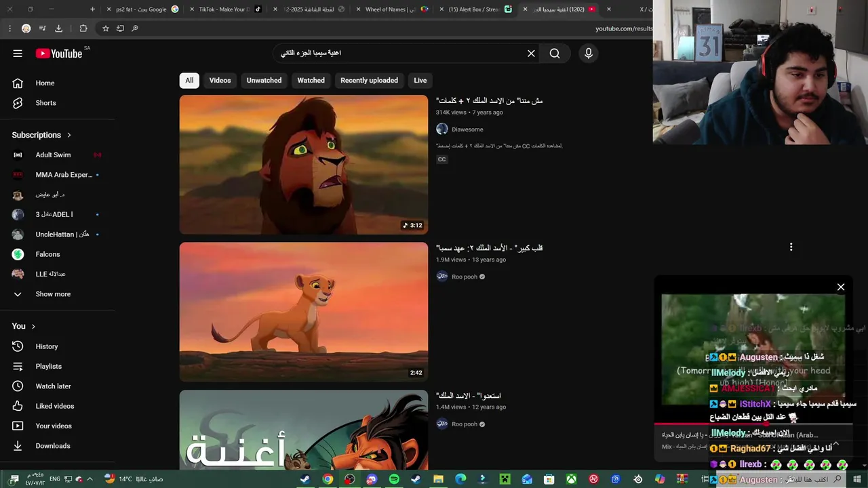Screen dimensions: 868x488
Task: Launch Spotify from the taskbar
Action: pyautogui.click(x=394, y=479)
